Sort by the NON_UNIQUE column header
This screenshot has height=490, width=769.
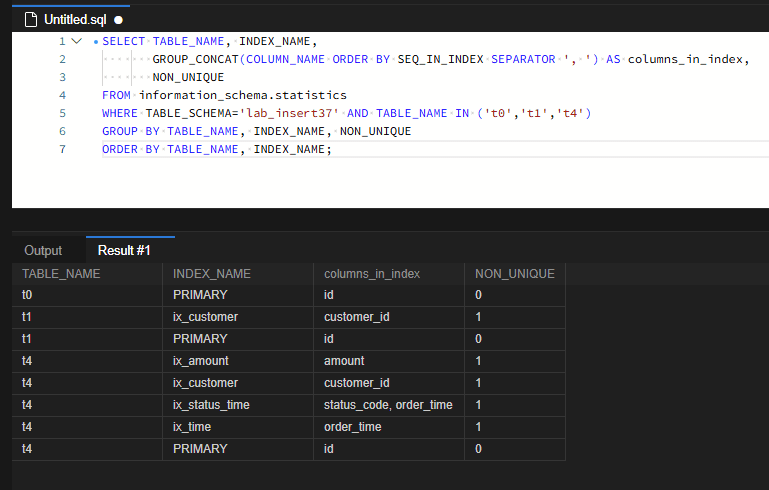tap(515, 274)
